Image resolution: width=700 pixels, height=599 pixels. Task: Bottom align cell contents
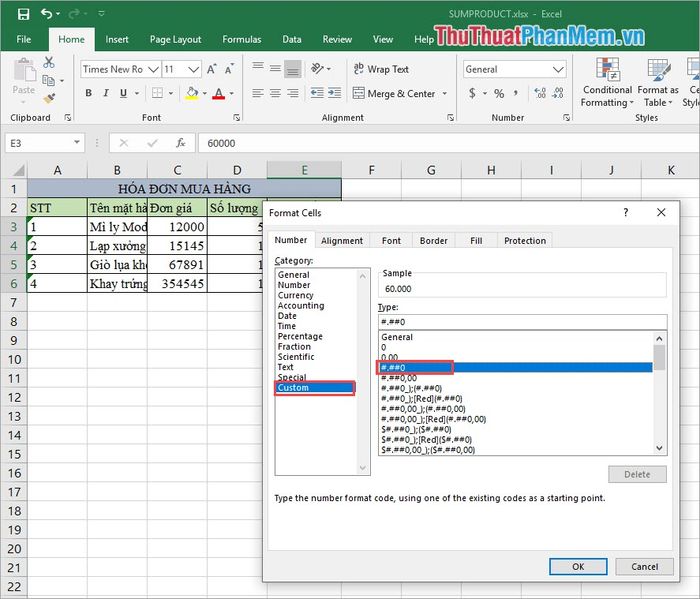coord(293,69)
